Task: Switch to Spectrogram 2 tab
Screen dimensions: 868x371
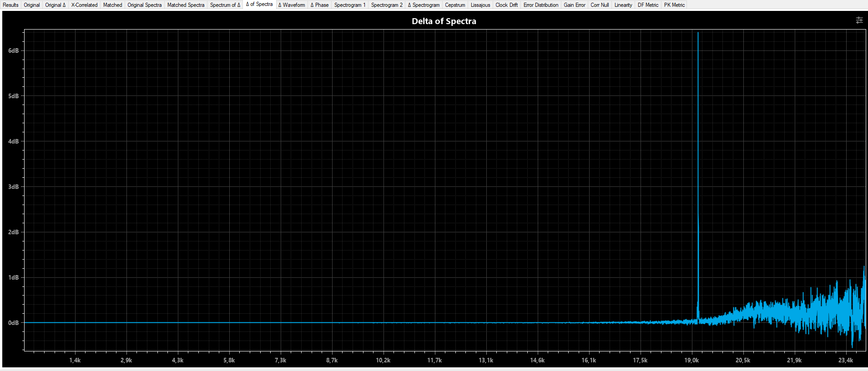Action: [x=387, y=5]
